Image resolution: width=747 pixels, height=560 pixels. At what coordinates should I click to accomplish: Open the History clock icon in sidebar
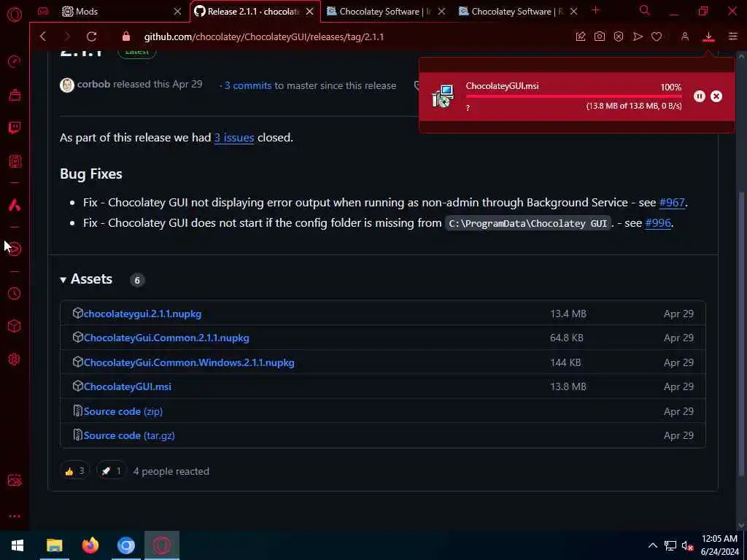(15, 293)
